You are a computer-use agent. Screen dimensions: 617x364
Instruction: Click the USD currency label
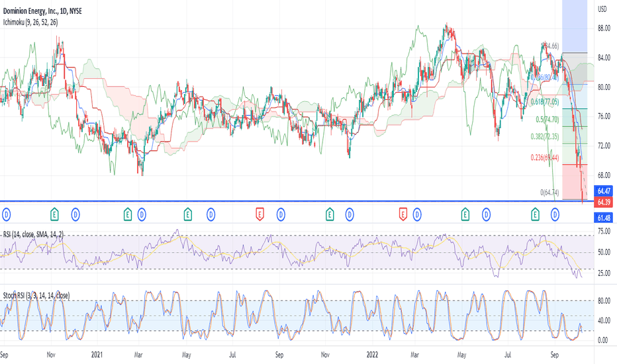(x=602, y=9)
